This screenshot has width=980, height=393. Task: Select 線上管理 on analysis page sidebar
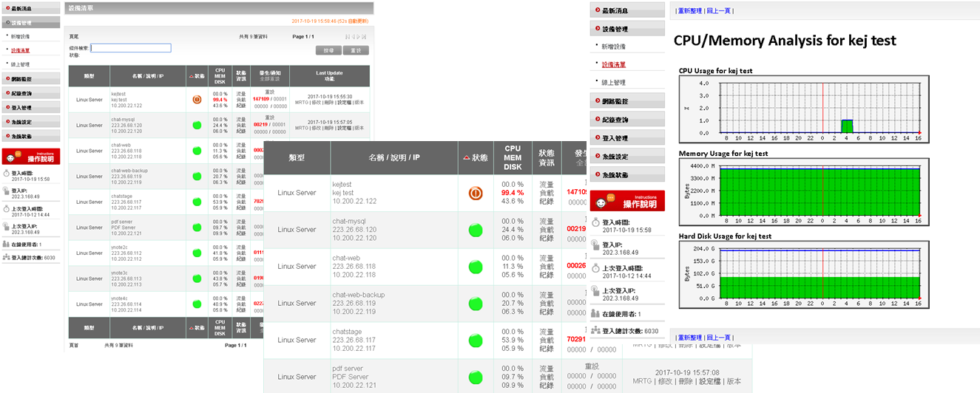(x=613, y=83)
